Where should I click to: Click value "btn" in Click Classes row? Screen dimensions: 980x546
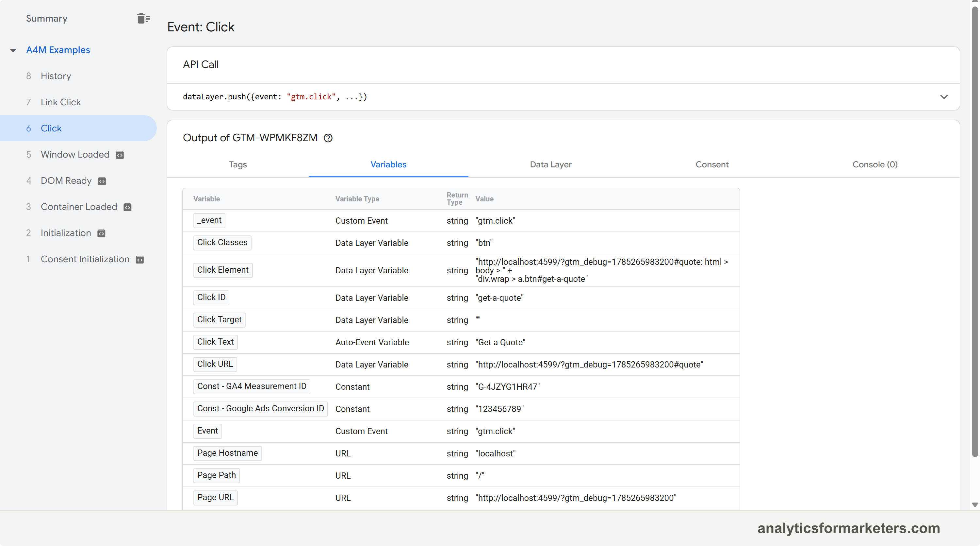pos(484,243)
